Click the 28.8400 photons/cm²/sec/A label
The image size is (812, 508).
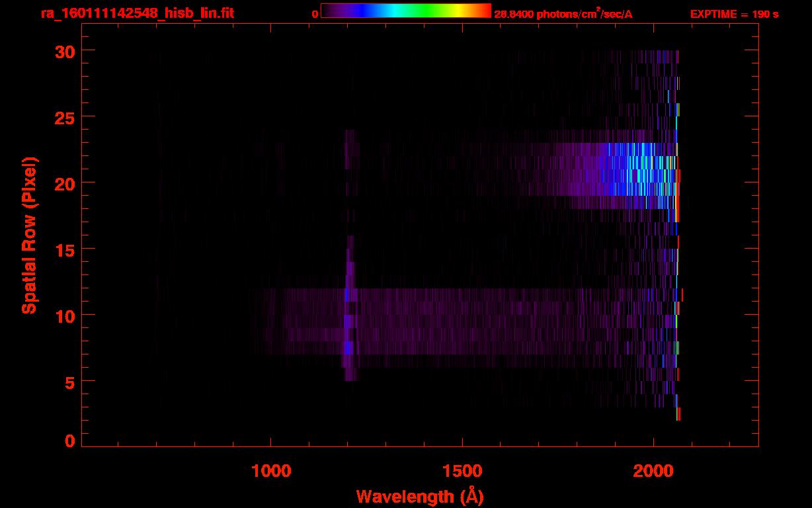point(563,14)
